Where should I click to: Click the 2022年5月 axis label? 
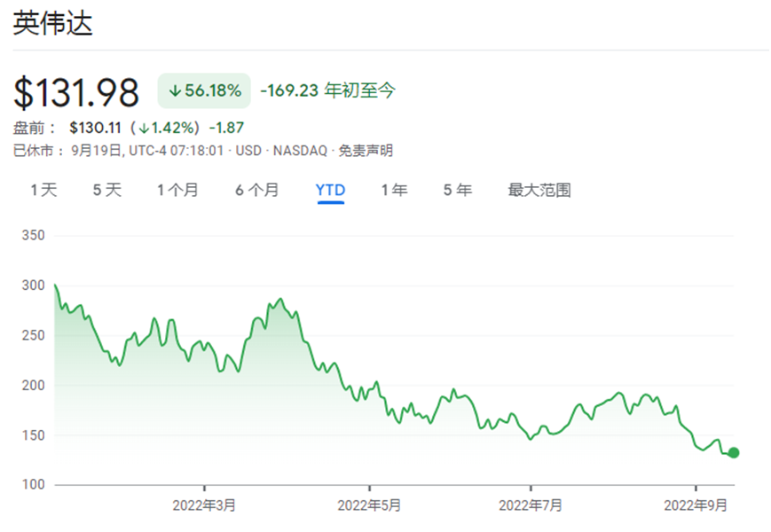(369, 505)
